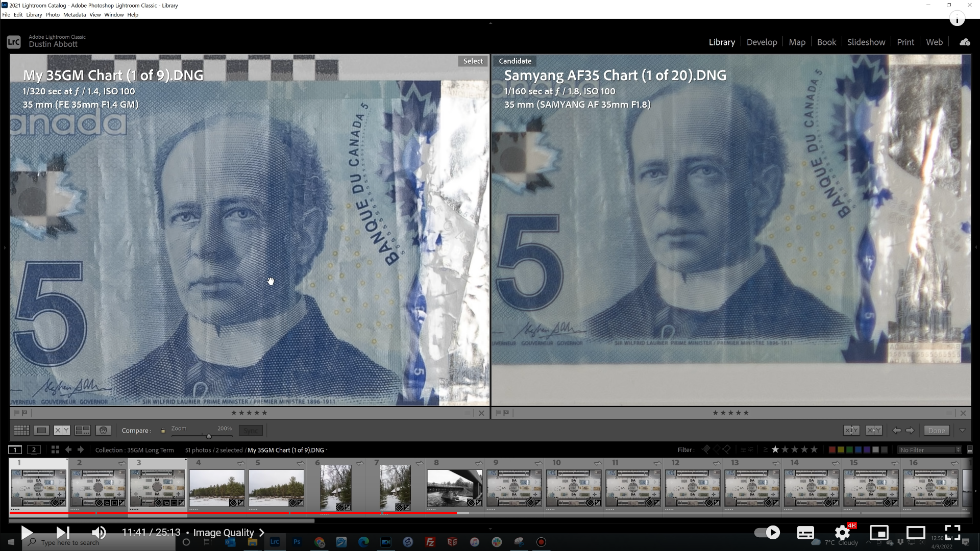Open the People view icon
Image resolution: width=980 pixels, height=551 pixels.
(x=103, y=431)
